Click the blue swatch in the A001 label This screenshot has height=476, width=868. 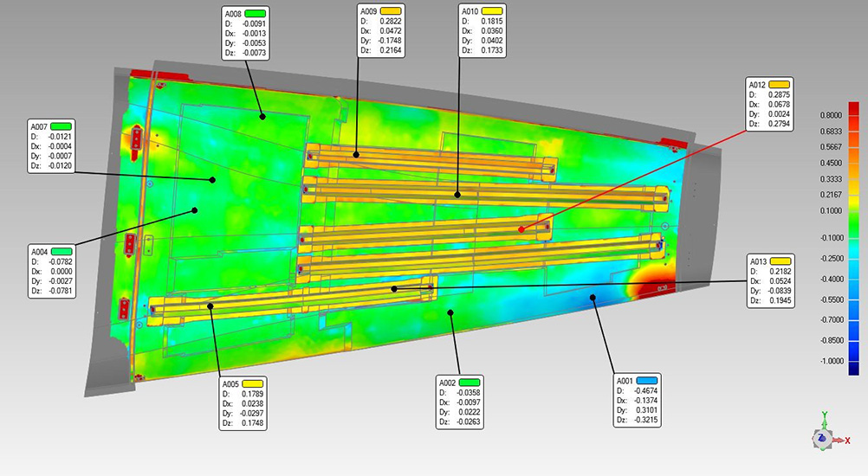[x=647, y=381]
